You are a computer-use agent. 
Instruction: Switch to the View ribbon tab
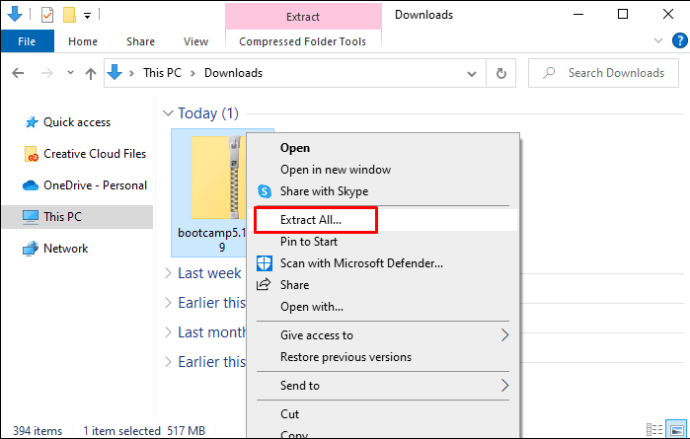click(196, 42)
